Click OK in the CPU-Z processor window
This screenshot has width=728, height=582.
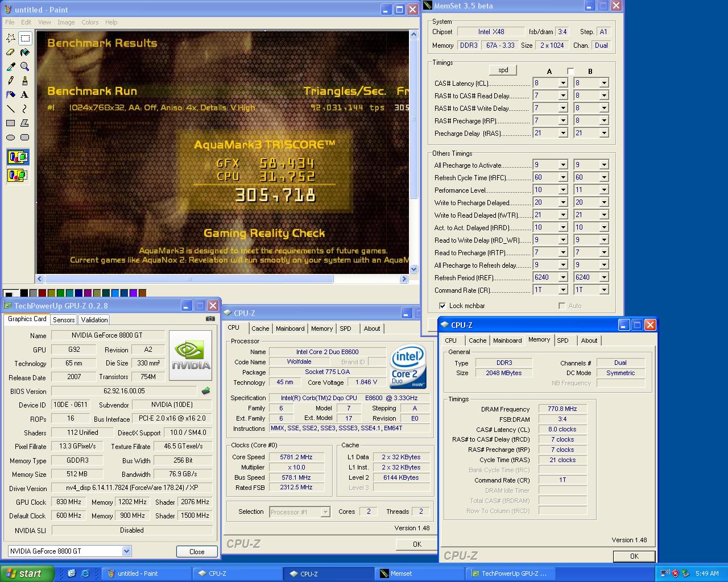[417, 544]
